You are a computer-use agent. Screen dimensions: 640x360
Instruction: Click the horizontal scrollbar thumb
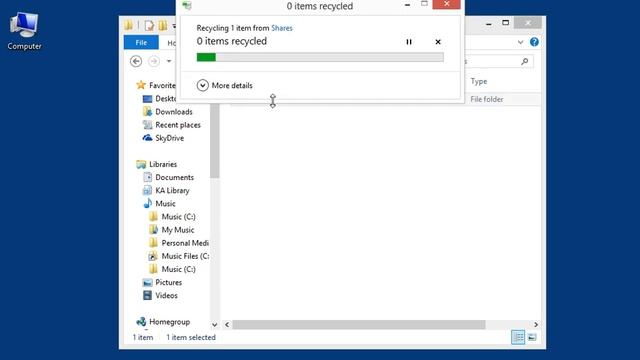tap(359, 324)
